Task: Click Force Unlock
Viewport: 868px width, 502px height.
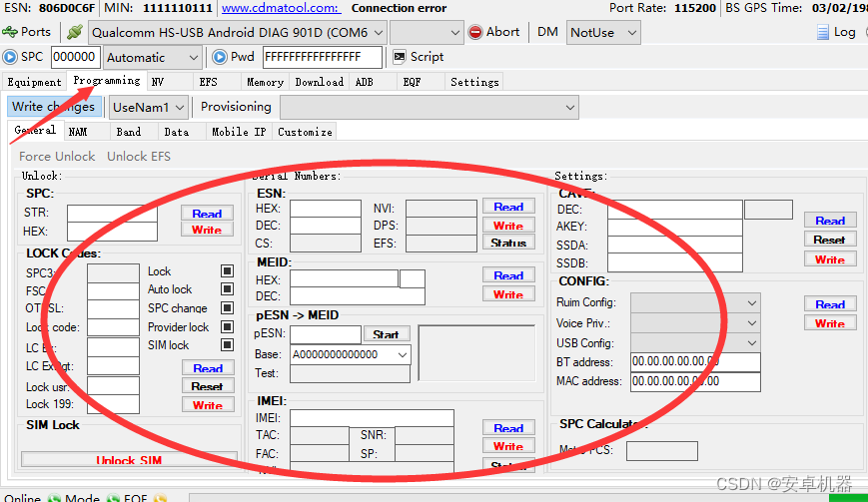Action: (x=57, y=157)
